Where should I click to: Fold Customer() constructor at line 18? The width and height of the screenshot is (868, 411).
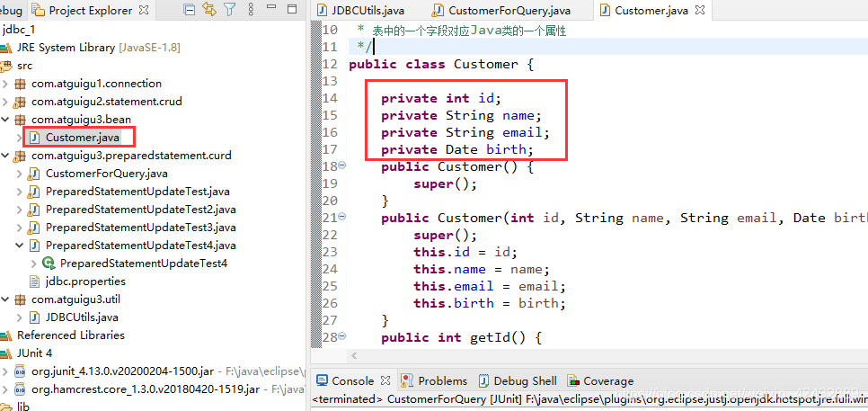(342, 165)
